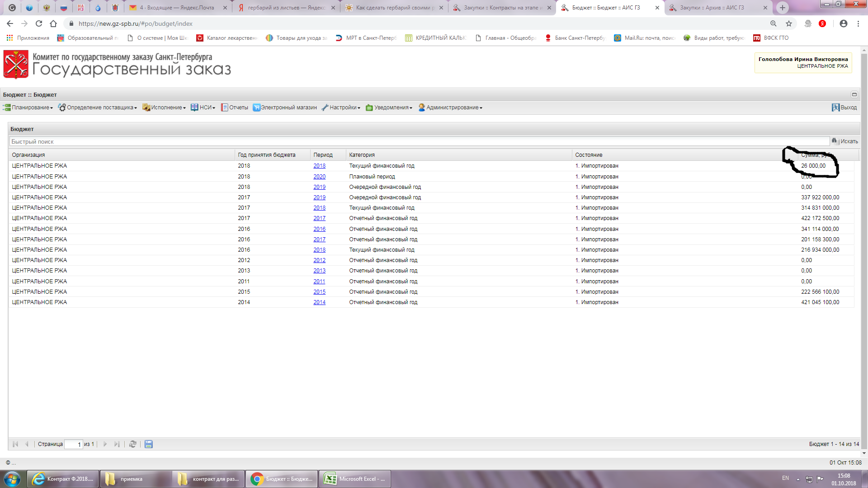Open period link 2020 for Плановый период row
Viewport: 868px width, 488px height.
pyautogui.click(x=319, y=177)
